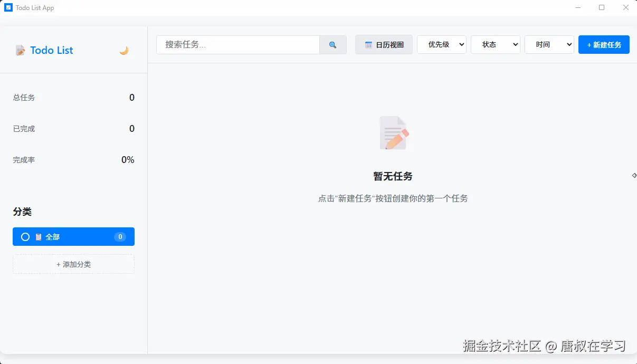Click the + 添加分类 button

pos(73,264)
